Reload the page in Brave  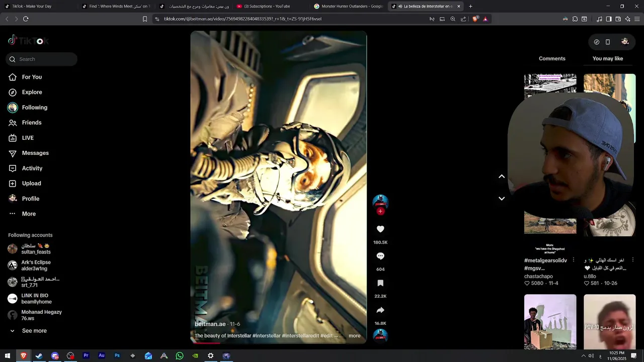coord(26,19)
